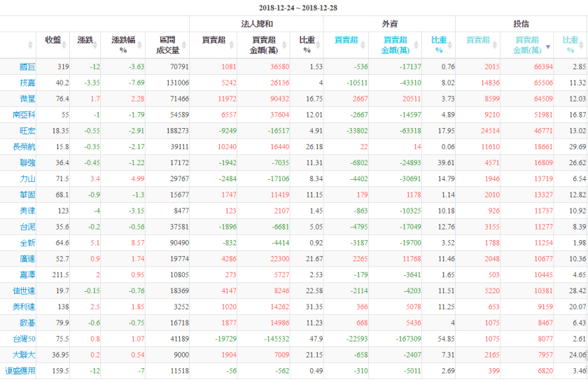Click sort icon on 外資 買賣超金額(萬) header
This screenshot has width=588, height=380.
[x=416, y=45]
